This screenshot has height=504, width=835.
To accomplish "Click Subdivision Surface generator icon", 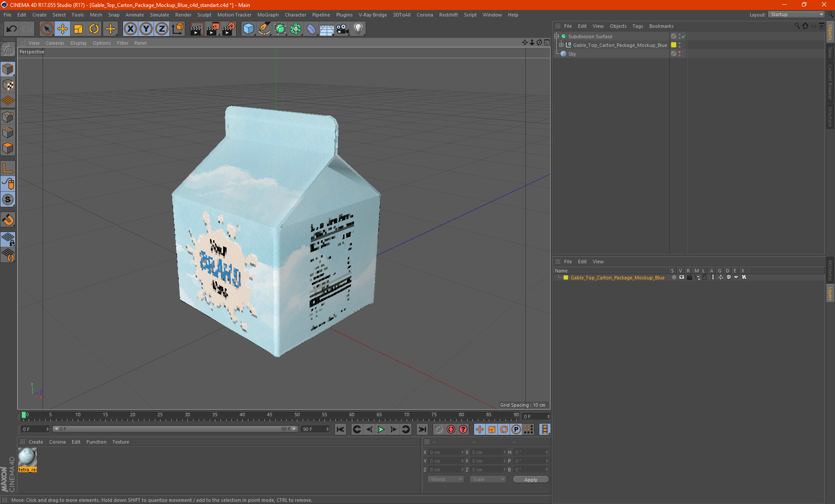I will tap(280, 29).
